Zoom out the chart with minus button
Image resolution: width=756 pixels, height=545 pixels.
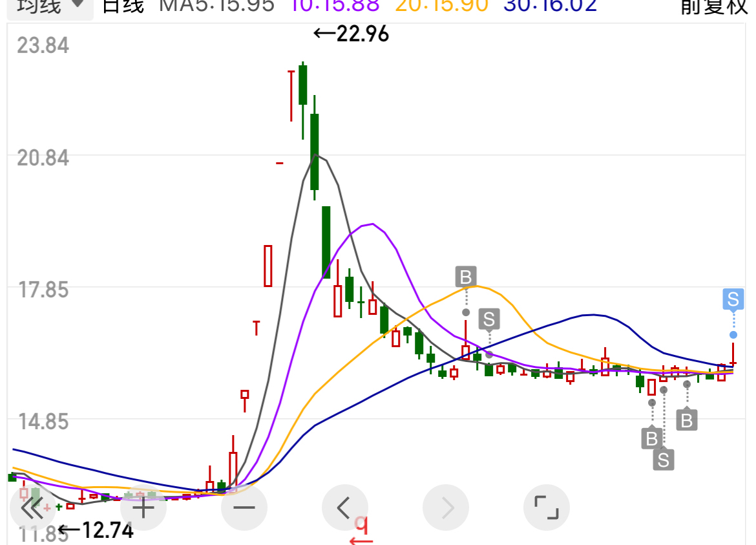(244, 508)
